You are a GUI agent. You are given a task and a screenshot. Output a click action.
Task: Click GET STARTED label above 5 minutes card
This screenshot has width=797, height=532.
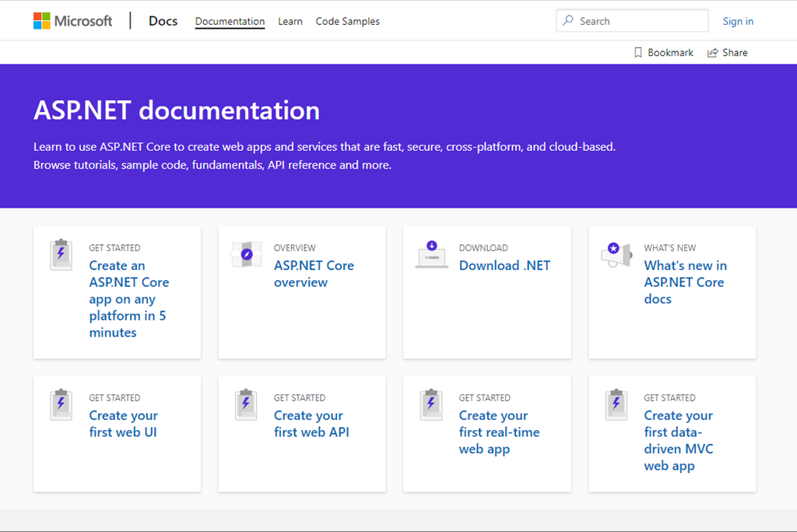115,248
